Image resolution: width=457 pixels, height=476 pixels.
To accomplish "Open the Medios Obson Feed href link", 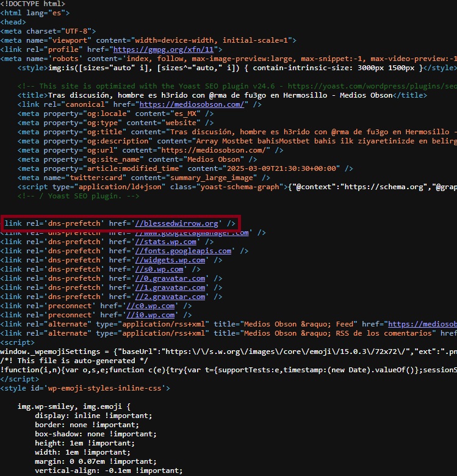I will pos(422,324).
